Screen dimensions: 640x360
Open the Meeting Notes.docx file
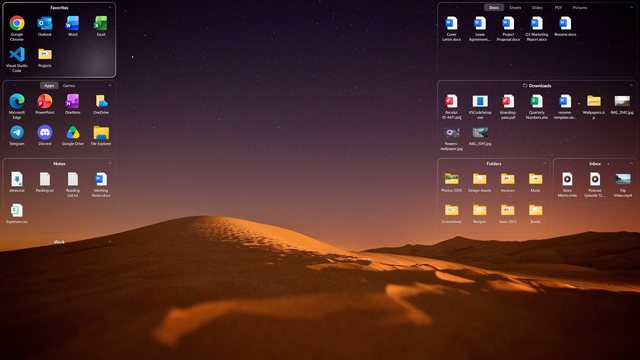coord(101,179)
